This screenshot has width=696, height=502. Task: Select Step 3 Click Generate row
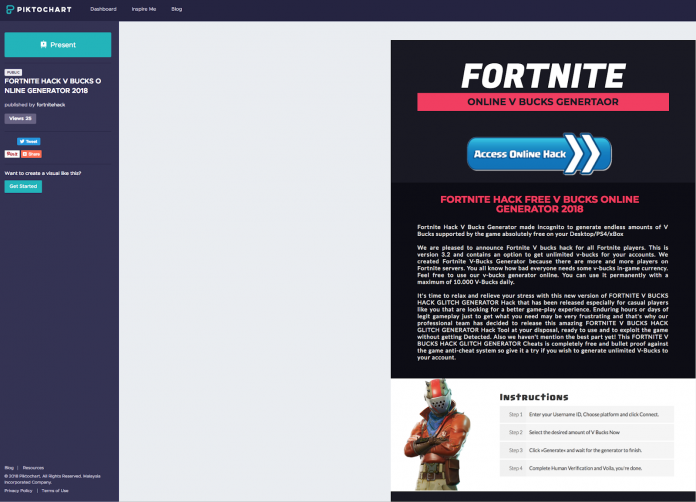(x=587, y=450)
